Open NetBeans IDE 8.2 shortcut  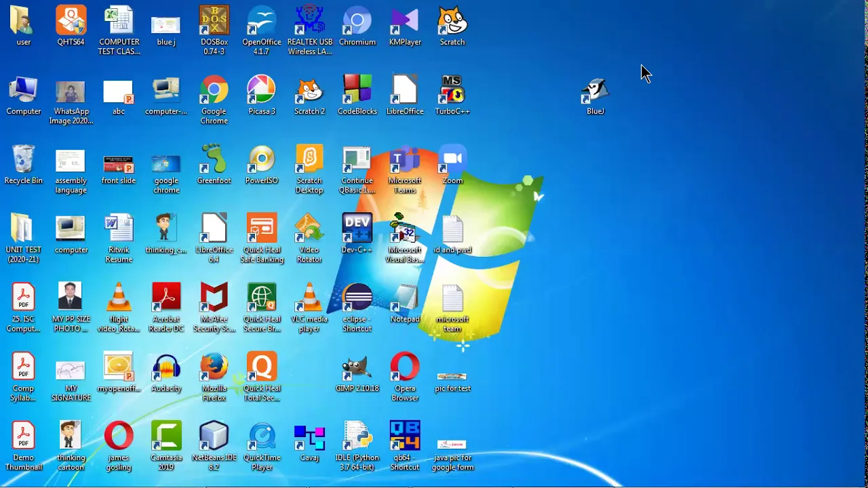[x=214, y=447]
